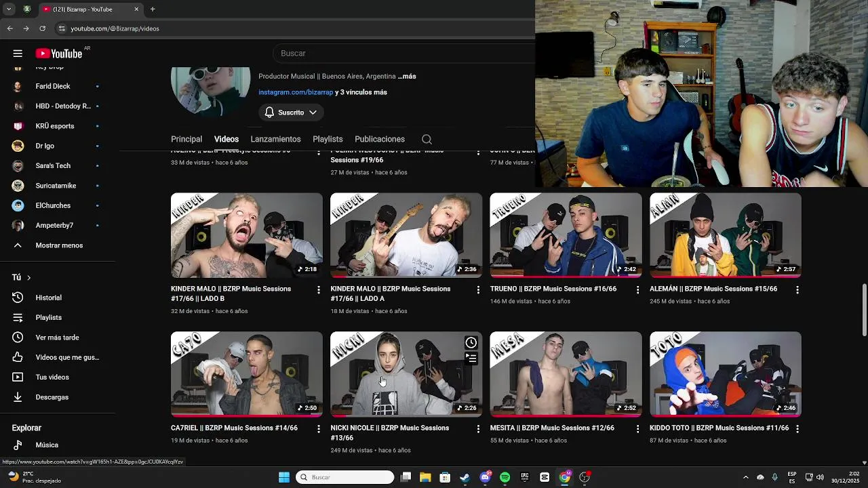868x488 pixels.
Task: Open the browser tab search dropdown arrow
Action: pyautogui.click(x=9, y=9)
